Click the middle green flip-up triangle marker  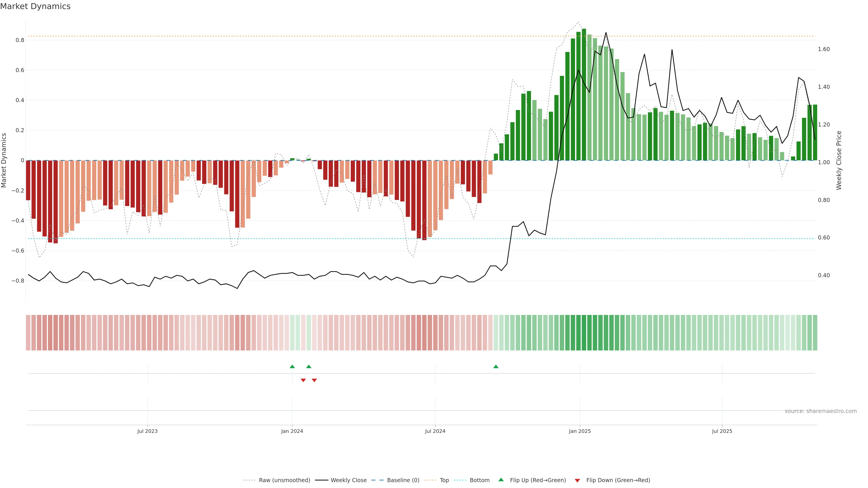pyautogui.click(x=309, y=366)
